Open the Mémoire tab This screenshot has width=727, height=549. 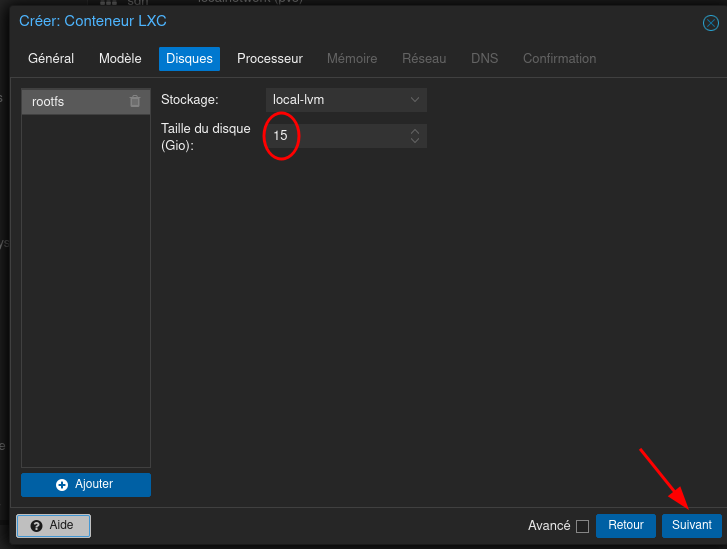[x=352, y=59]
